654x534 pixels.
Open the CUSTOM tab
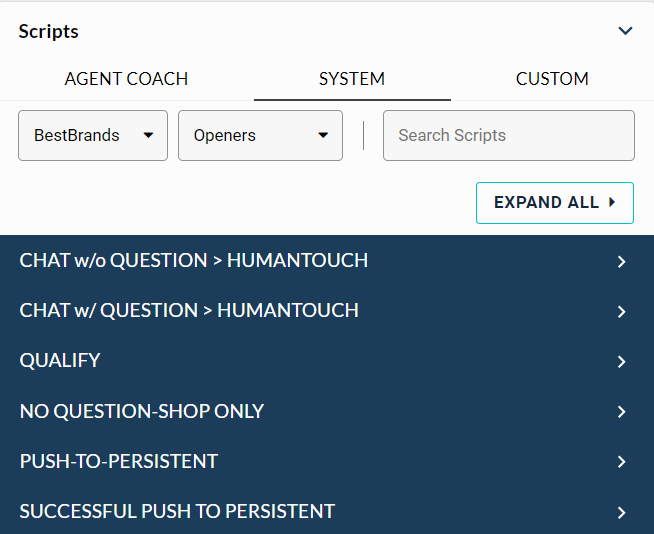point(552,79)
